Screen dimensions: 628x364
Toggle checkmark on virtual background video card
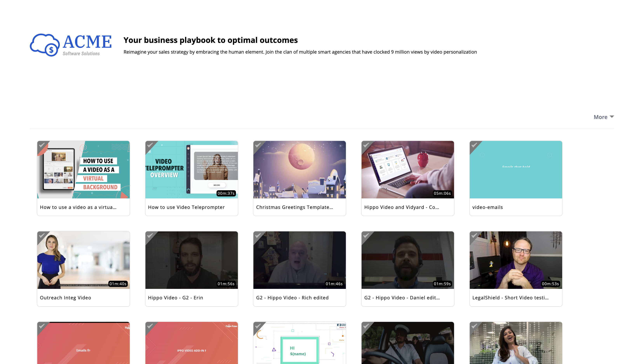[42, 145]
